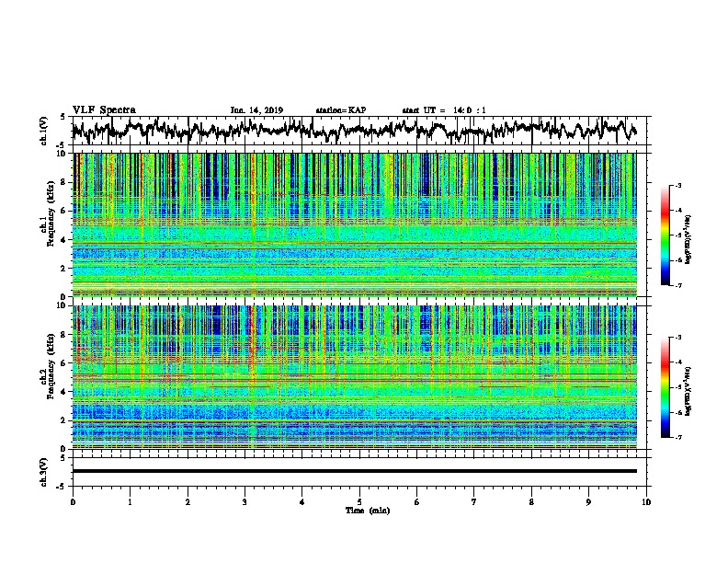Click the ch.1 voltage waveform trace
Viewport: 728px width, 563px height.
tap(354, 130)
